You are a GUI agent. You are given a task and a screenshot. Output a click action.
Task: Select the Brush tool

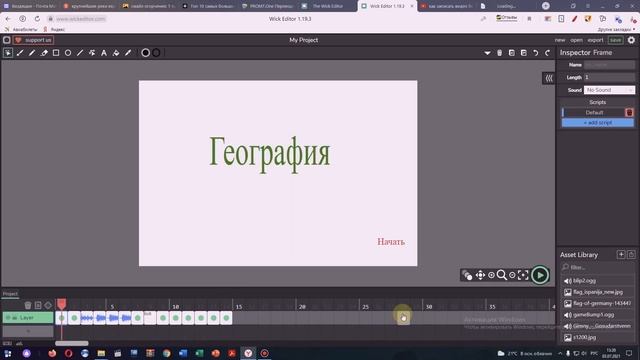[x=20, y=53]
